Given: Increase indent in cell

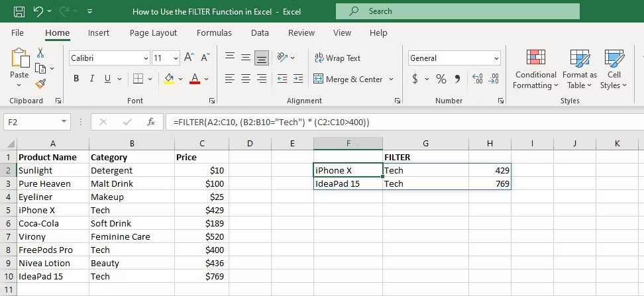Looking at the screenshot, I should [298, 79].
